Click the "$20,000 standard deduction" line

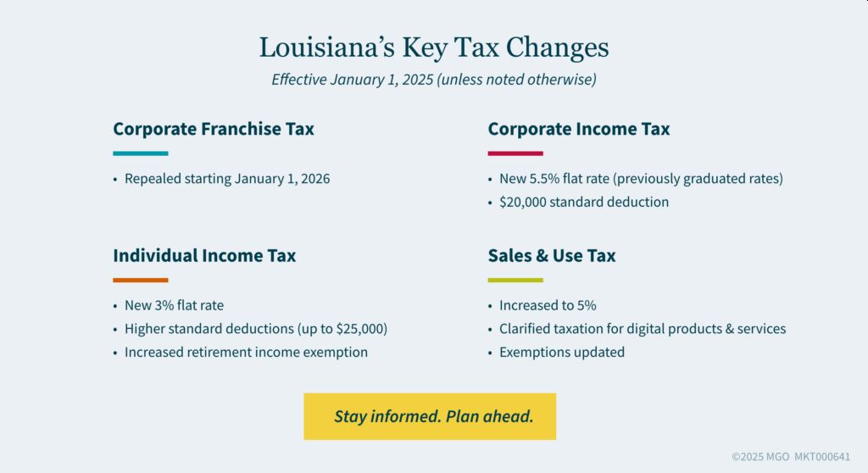pyautogui.click(x=584, y=202)
